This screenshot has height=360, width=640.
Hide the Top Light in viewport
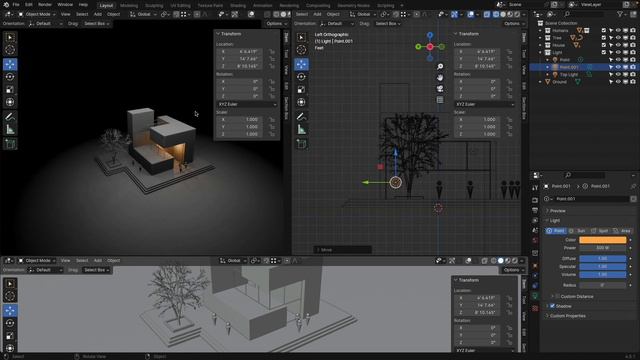coord(618,74)
